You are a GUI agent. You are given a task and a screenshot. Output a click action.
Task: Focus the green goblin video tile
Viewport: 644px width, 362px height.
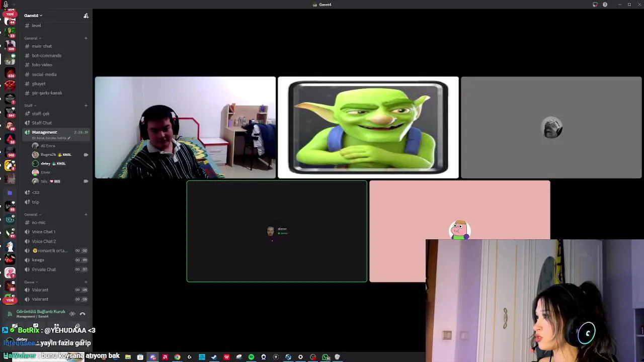368,128
